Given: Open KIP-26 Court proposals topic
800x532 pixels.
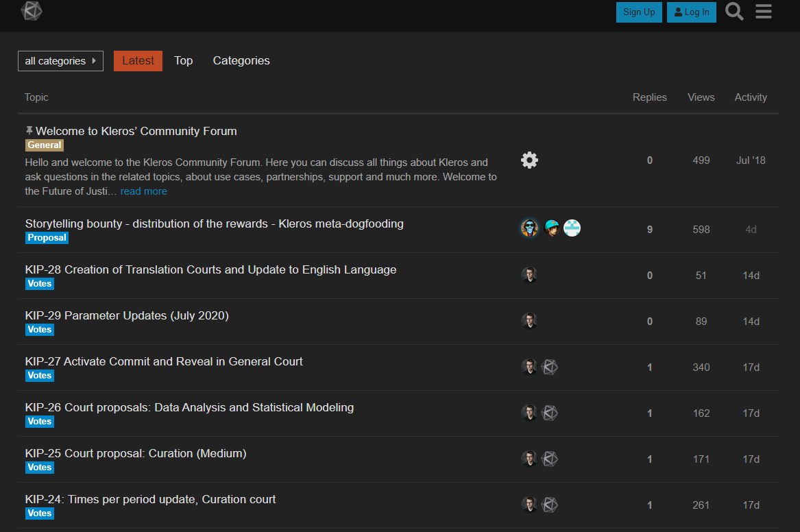Looking at the screenshot, I should click(x=189, y=407).
